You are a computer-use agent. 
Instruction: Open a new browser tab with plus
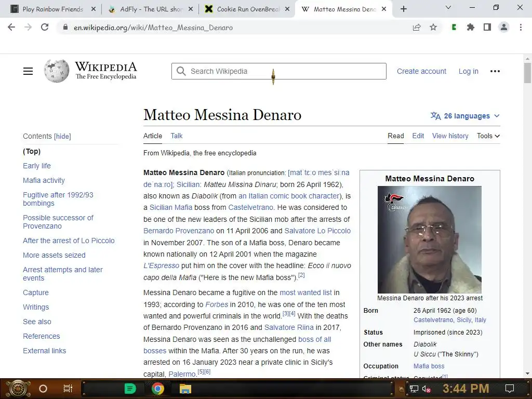(403, 9)
